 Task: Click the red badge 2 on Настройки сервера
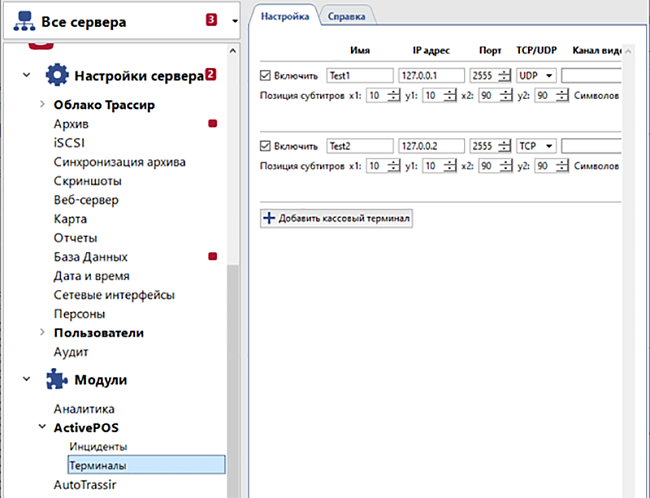point(211,75)
